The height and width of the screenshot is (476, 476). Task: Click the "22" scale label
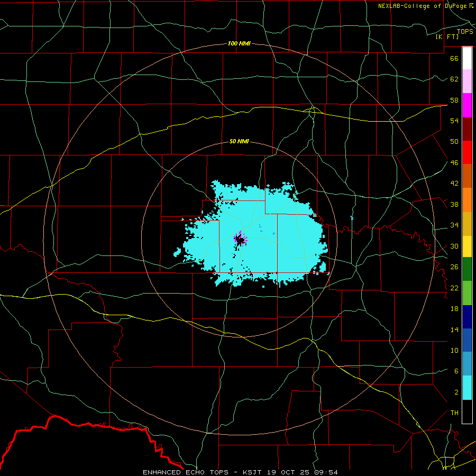(x=454, y=288)
